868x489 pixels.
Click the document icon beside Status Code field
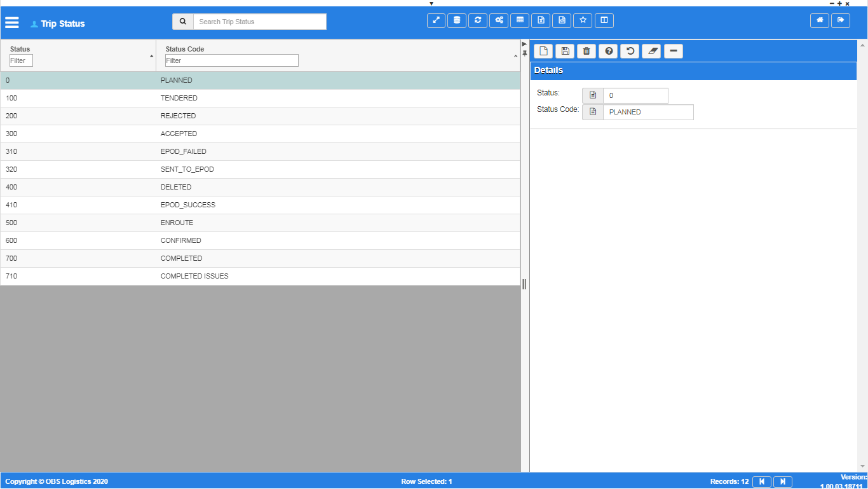coord(593,112)
